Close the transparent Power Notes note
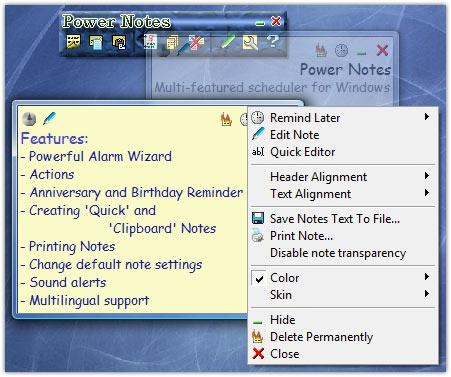 [x=382, y=51]
